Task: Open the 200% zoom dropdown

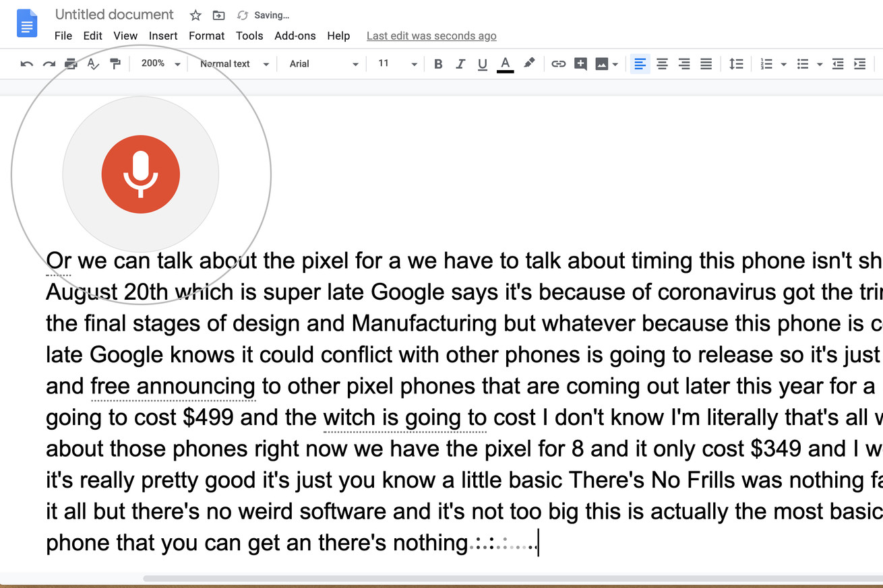Action: pos(160,63)
